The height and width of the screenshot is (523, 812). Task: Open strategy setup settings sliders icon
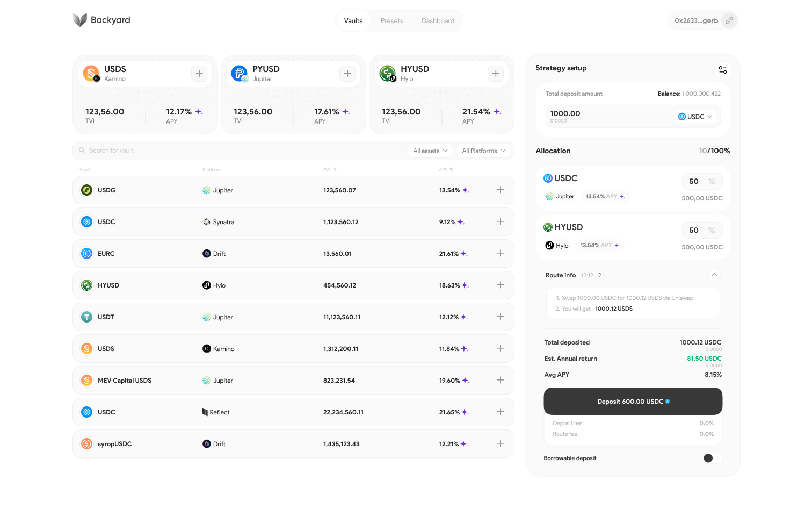tap(723, 70)
